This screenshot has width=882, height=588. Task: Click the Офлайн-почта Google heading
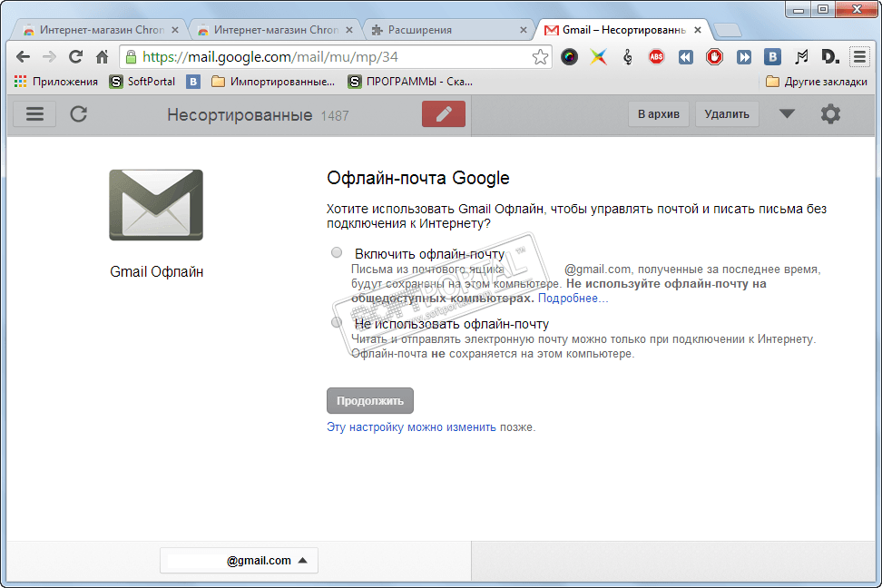tap(418, 178)
